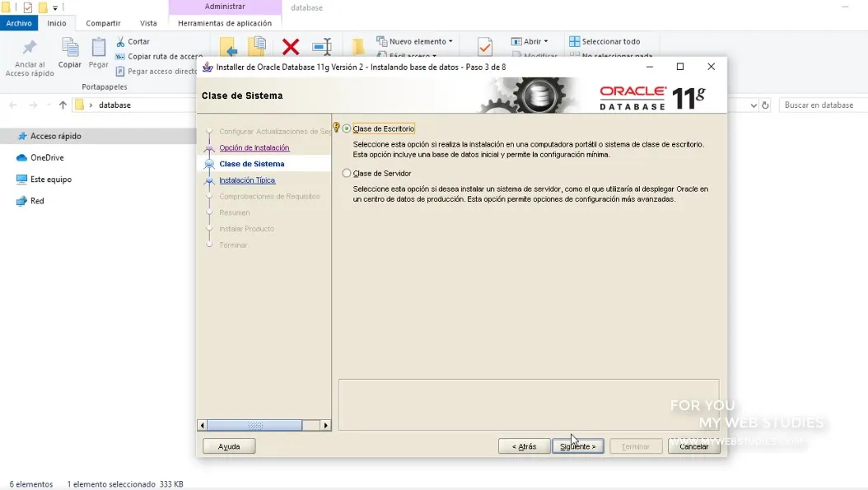
Task: Open the Nuevo elemento dropdown
Action: click(x=414, y=41)
